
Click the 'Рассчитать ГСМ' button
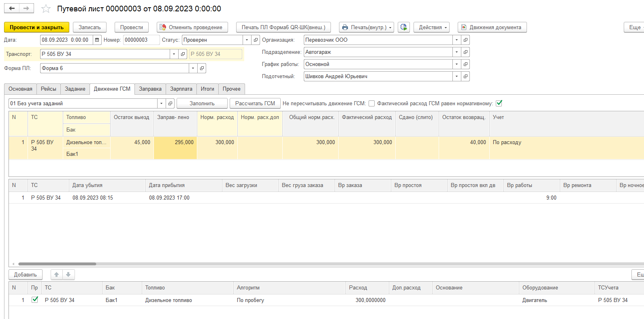click(x=255, y=104)
